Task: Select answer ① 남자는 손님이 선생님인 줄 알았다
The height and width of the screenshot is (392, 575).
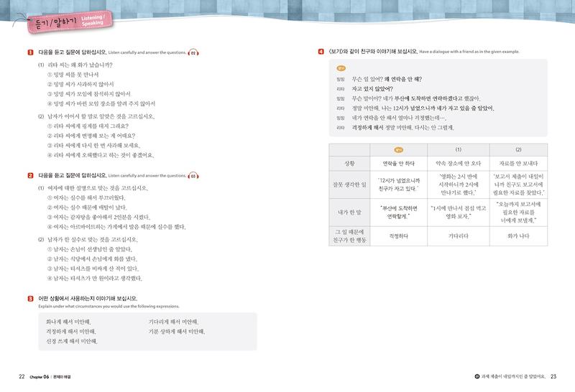Action: (x=90, y=250)
